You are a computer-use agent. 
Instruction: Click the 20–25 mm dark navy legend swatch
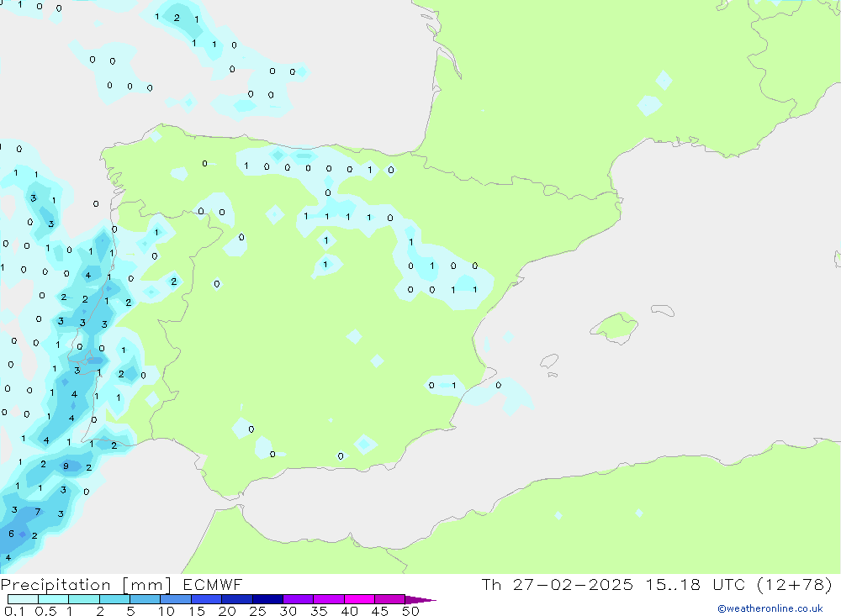pos(237,599)
